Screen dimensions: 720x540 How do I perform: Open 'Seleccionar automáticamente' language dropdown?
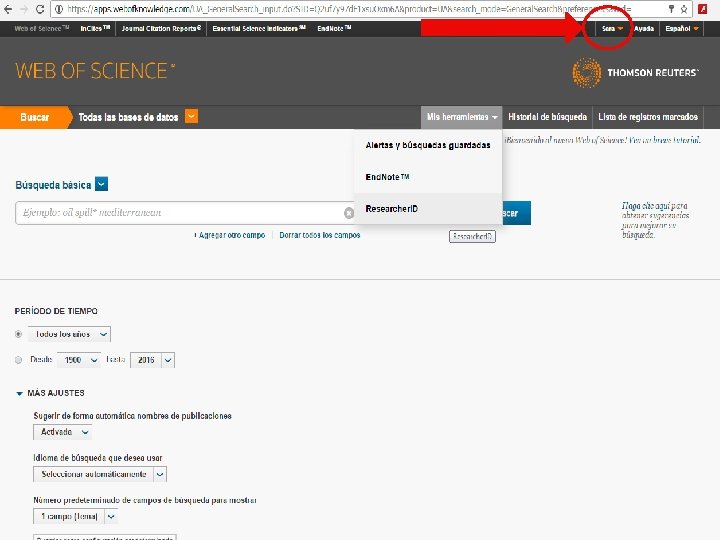(100, 474)
